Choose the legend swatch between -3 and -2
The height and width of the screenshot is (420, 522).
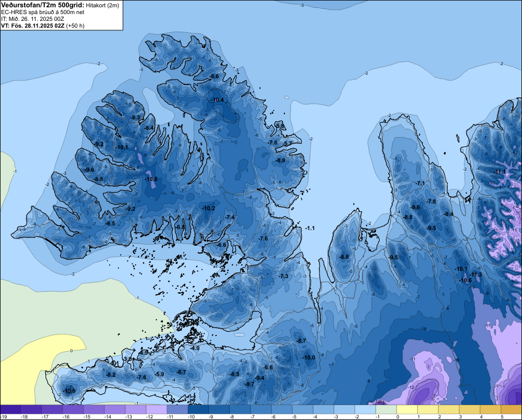(344, 410)
